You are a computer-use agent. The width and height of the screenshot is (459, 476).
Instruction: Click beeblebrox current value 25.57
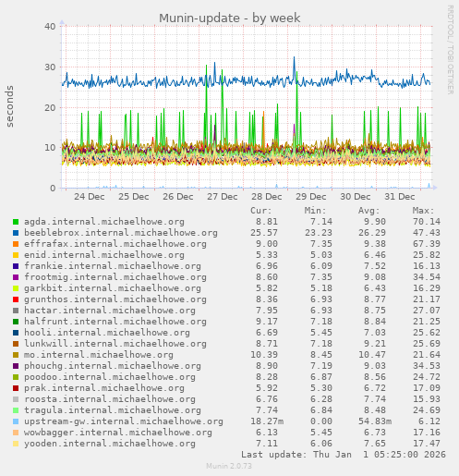[x=264, y=233]
